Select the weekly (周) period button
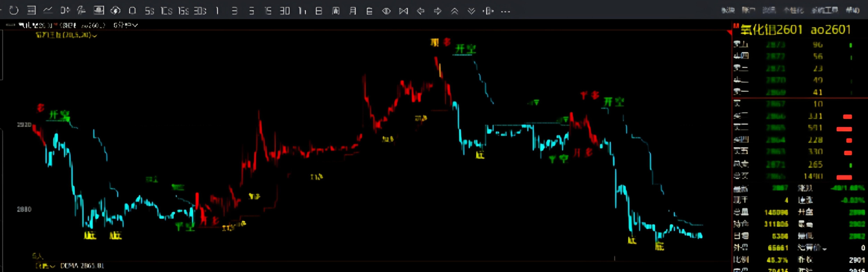This screenshot has width=868, height=272. [336, 11]
